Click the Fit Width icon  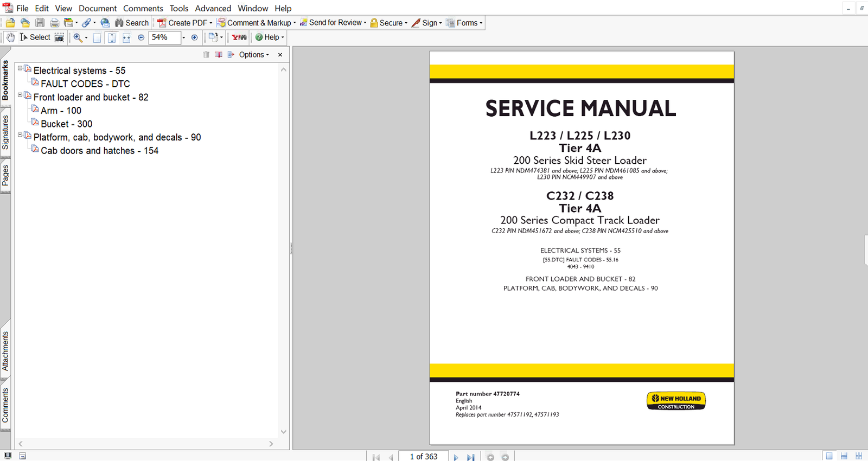coord(126,37)
